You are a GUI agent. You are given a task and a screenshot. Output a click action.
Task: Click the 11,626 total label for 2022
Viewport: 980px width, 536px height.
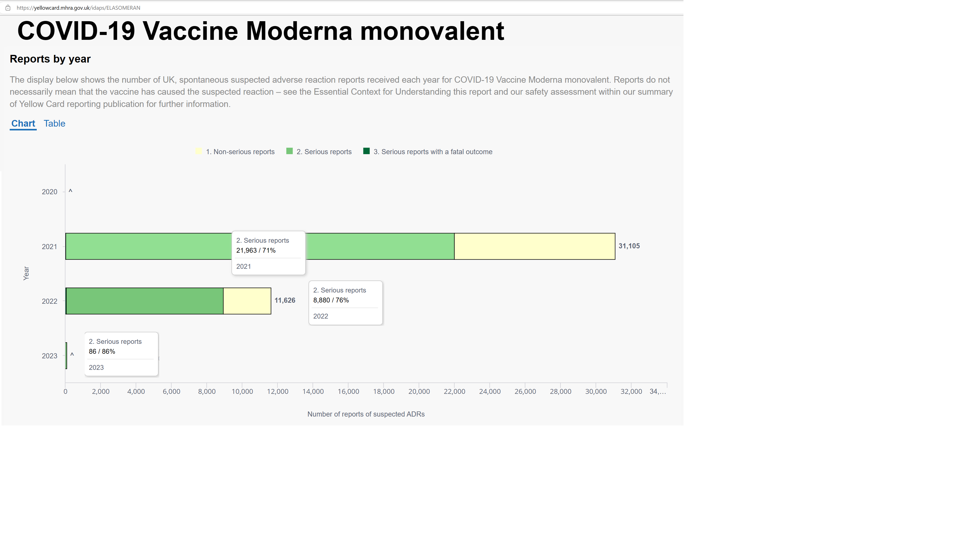pos(285,300)
